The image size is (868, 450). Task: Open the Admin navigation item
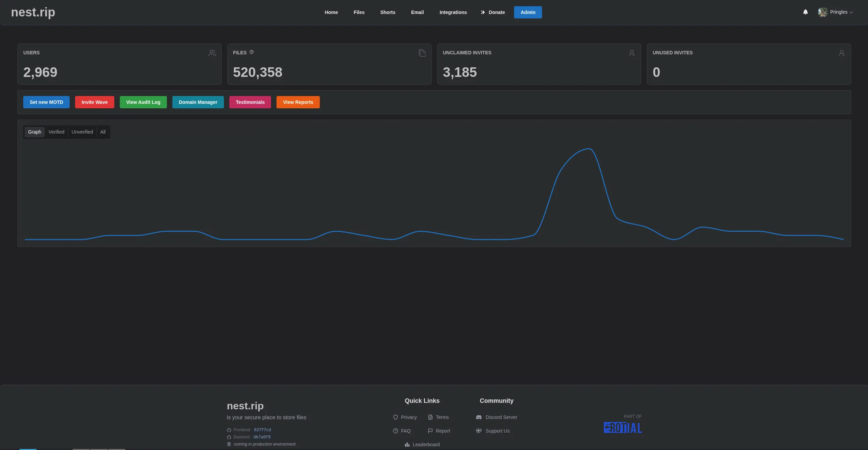528,12
